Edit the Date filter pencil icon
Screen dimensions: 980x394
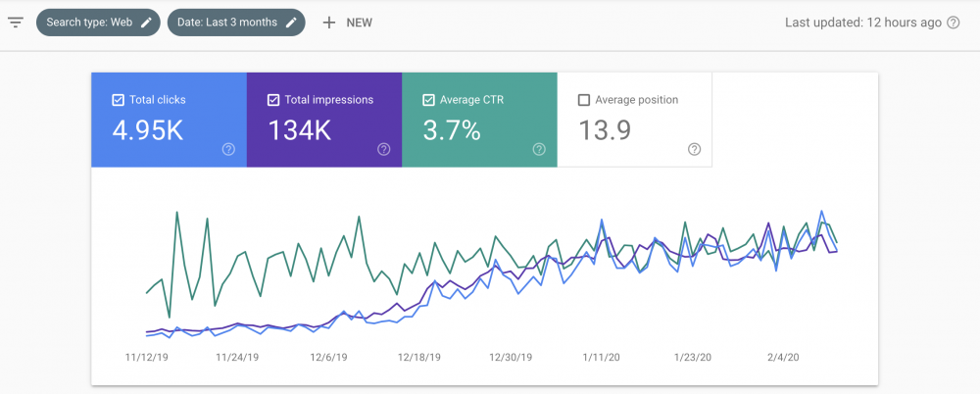click(291, 23)
